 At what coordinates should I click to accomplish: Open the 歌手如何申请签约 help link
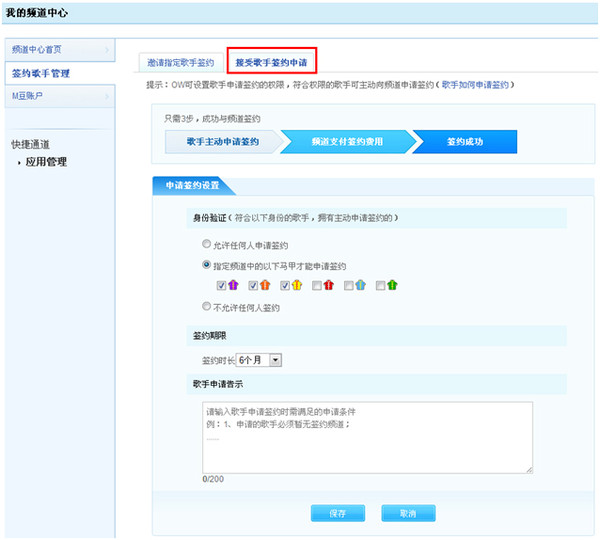476,86
